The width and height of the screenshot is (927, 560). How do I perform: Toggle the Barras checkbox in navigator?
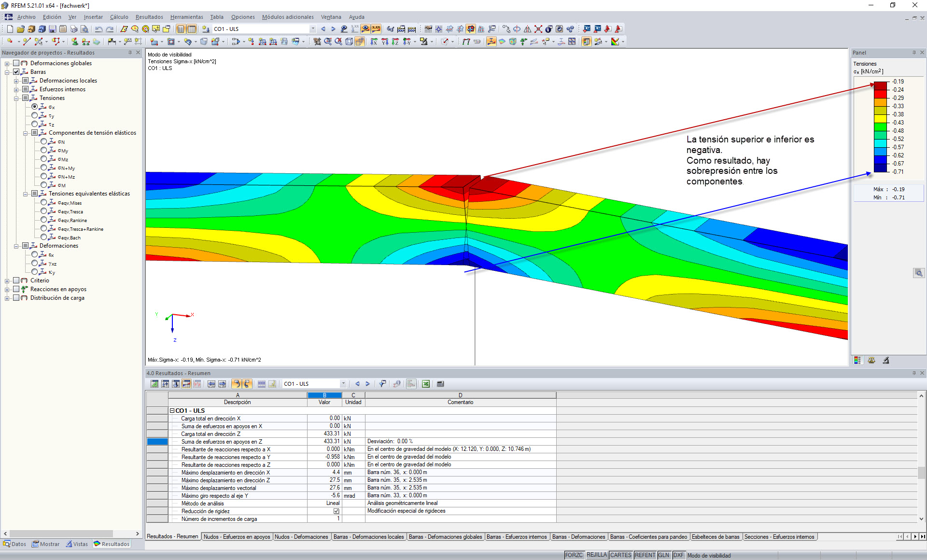(16, 72)
